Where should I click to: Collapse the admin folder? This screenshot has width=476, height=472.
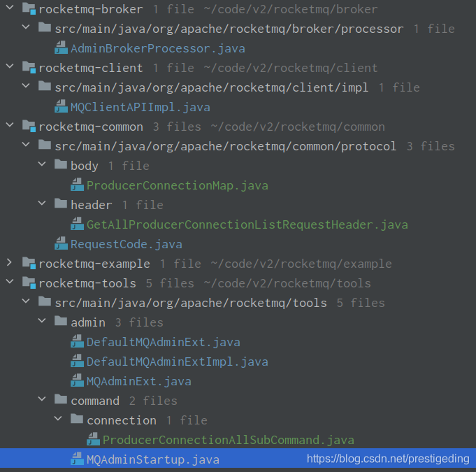coord(42,320)
